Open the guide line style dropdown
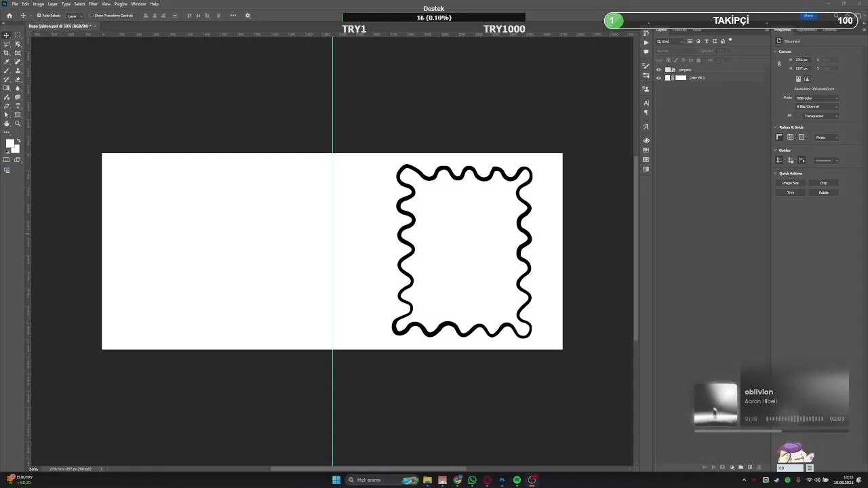 (827, 161)
